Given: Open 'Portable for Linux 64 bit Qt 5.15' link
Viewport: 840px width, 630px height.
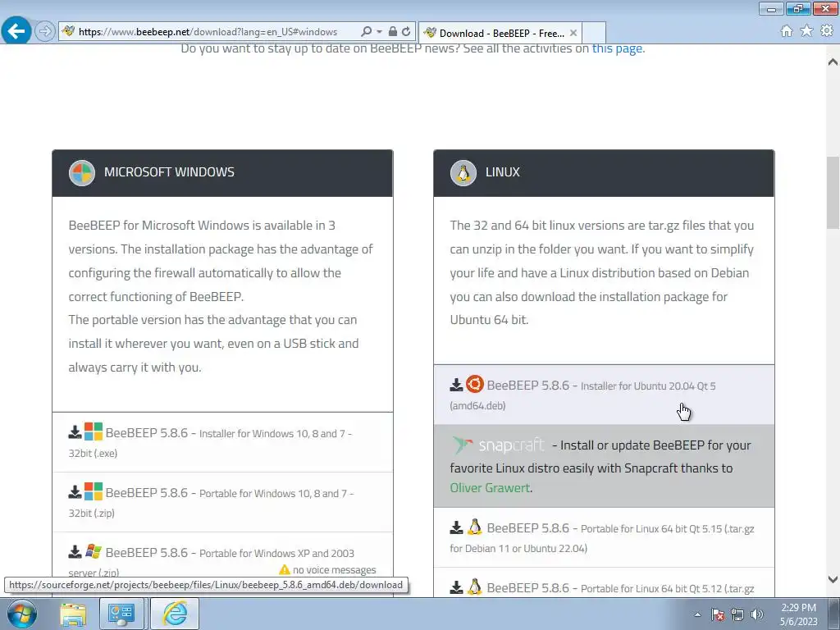Looking at the screenshot, I should point(602,538).
